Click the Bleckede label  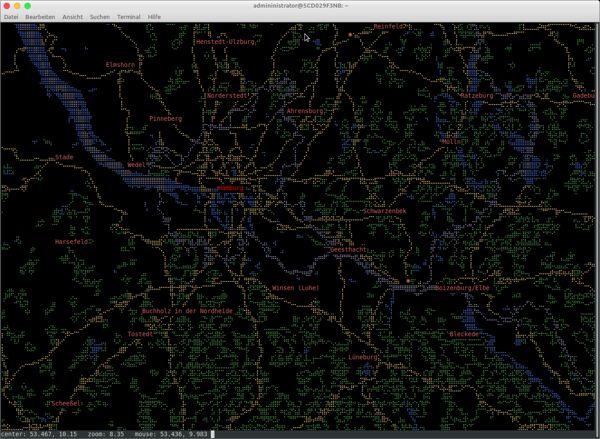(x=464, y=334)
